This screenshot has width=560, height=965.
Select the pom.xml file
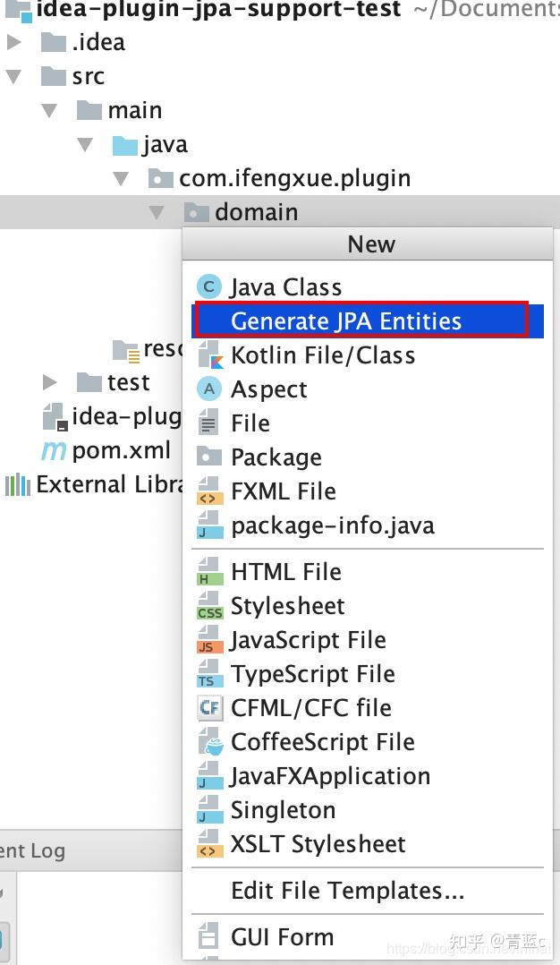click(121, 450)
